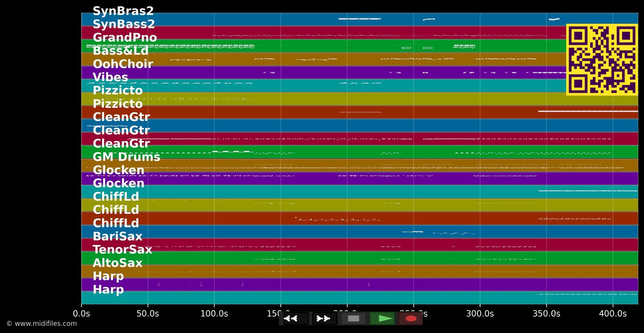Open the www.midifiles.com copyright link

point(42,324)
